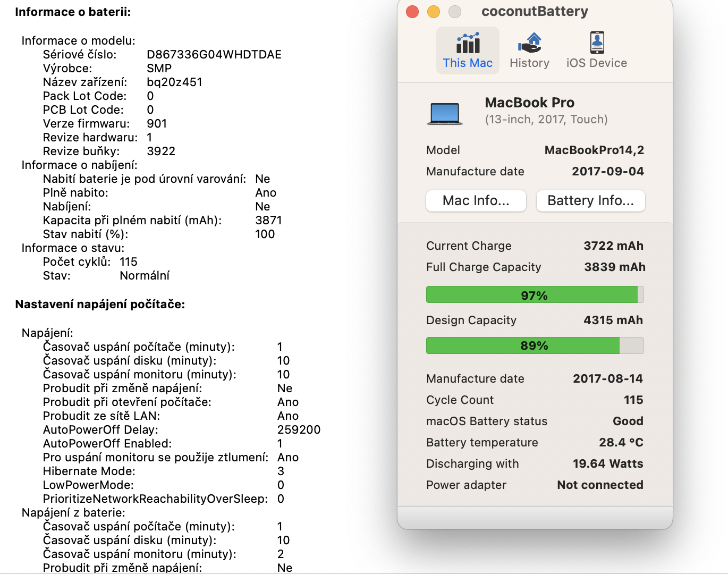Click the PCB Lot Code label
Screen dimensions: 728x574
click(x=83, y=110)
